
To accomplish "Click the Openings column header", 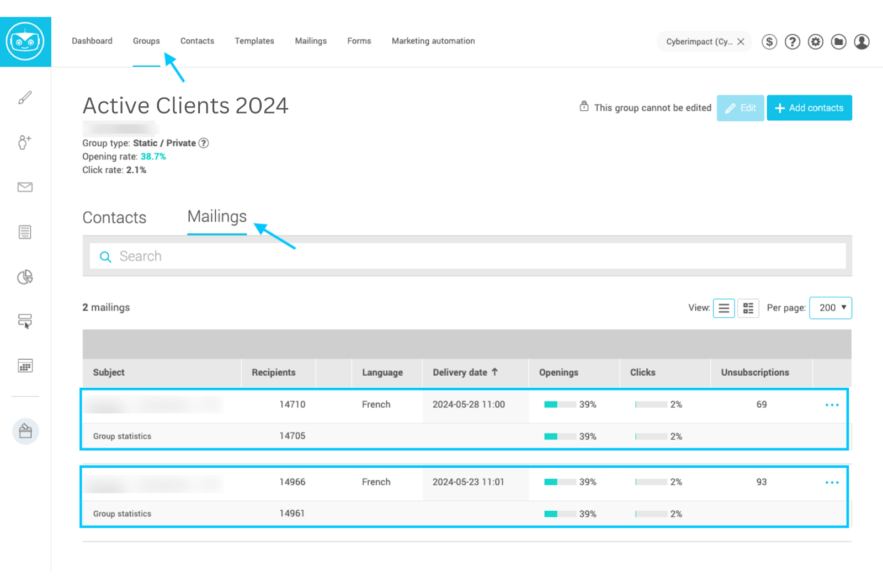I will pos(558,372).
